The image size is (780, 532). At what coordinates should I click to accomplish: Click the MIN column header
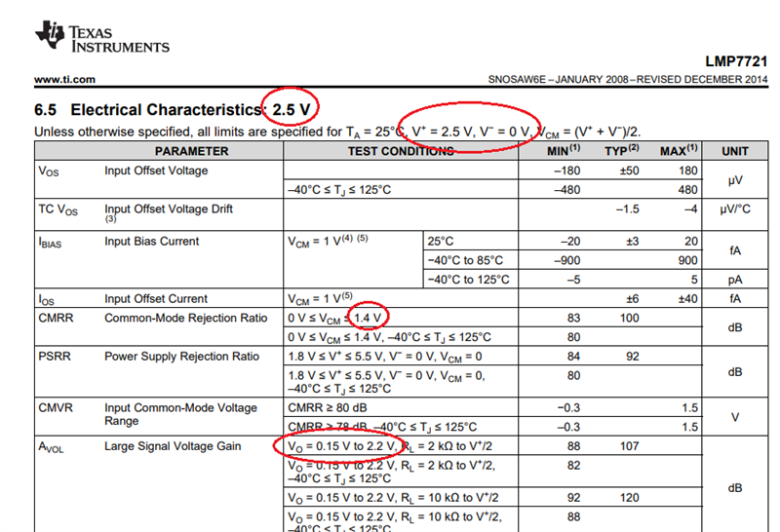pos(564,150)
